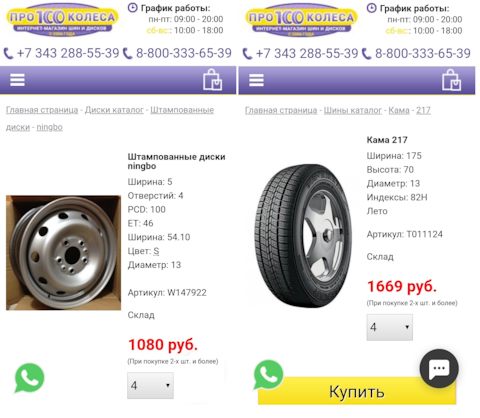Click the right ПРО100 КОЛЕСА logo
Viewport: 480px width, 418px height.
tap(301, 19)
